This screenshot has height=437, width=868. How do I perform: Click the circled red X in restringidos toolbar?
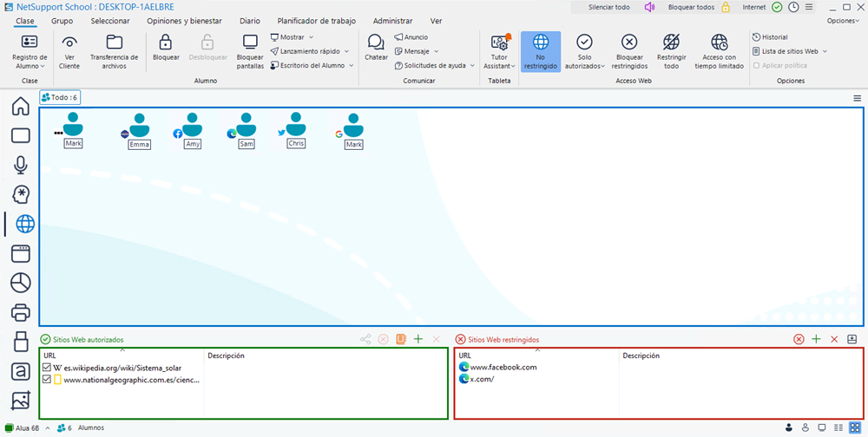click(x=799, y=339)
